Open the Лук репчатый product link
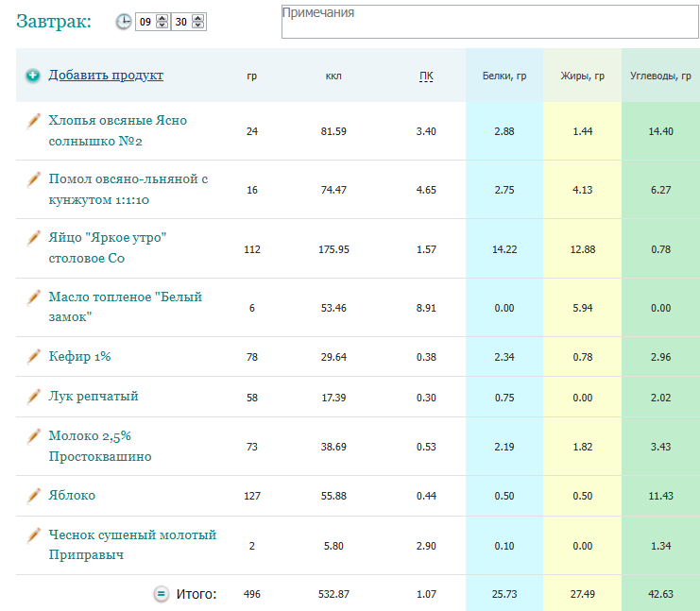The height and width of the screenshot is (611, 700). click(94, 397)
